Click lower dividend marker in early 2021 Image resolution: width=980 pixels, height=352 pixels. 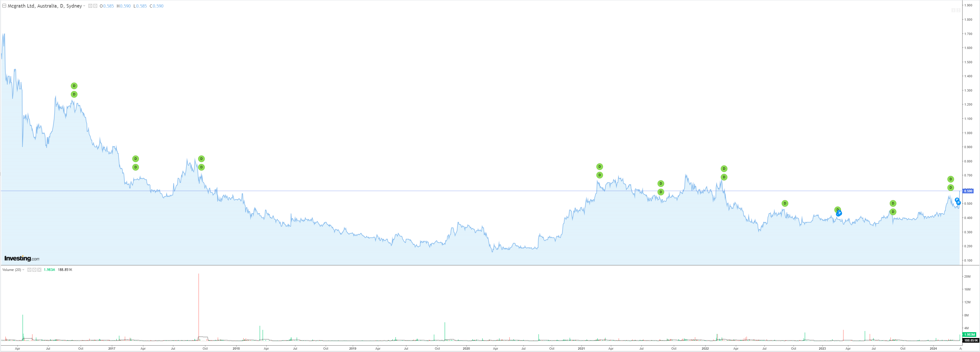click(600, 175)
